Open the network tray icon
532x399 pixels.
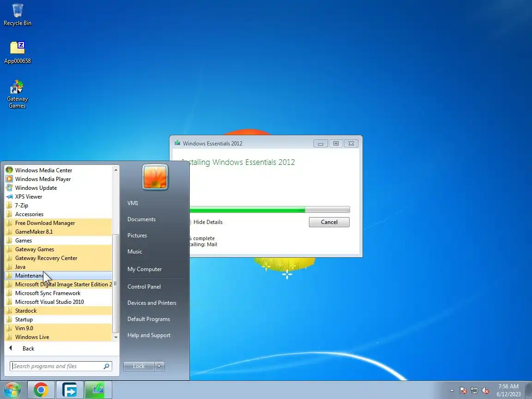tap(474, 391)
